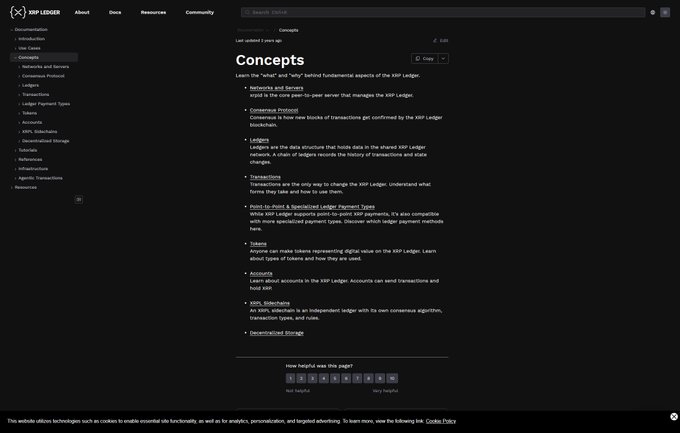Collapse the Documentation sidebar section

click(30, 30)
